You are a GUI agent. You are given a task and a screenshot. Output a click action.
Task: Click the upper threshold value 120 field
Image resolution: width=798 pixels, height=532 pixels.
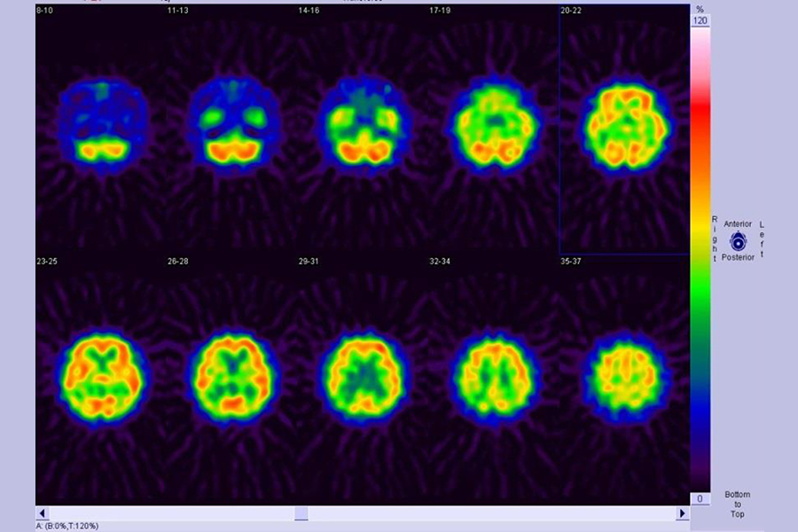click(x=700, y=20)
